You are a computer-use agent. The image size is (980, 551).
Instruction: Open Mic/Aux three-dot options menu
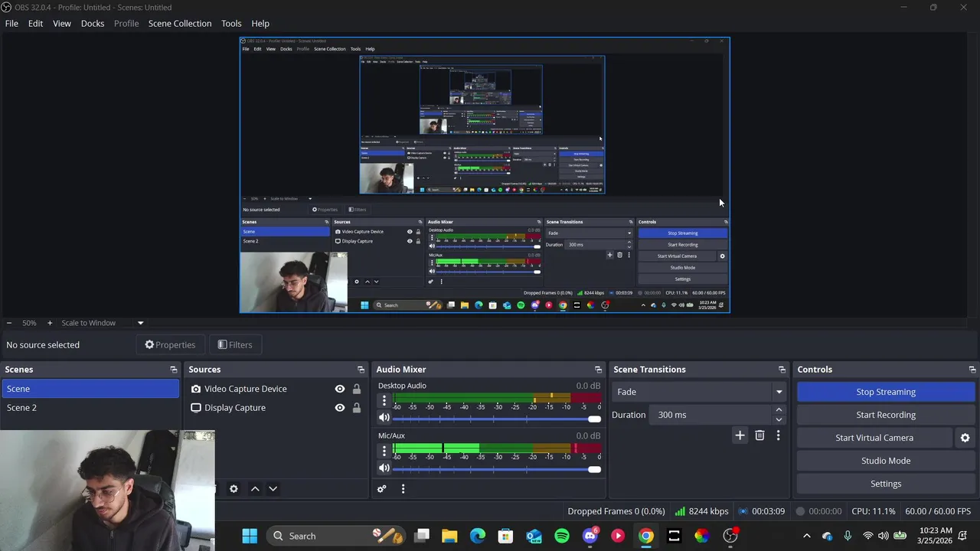tap(384, 451)
